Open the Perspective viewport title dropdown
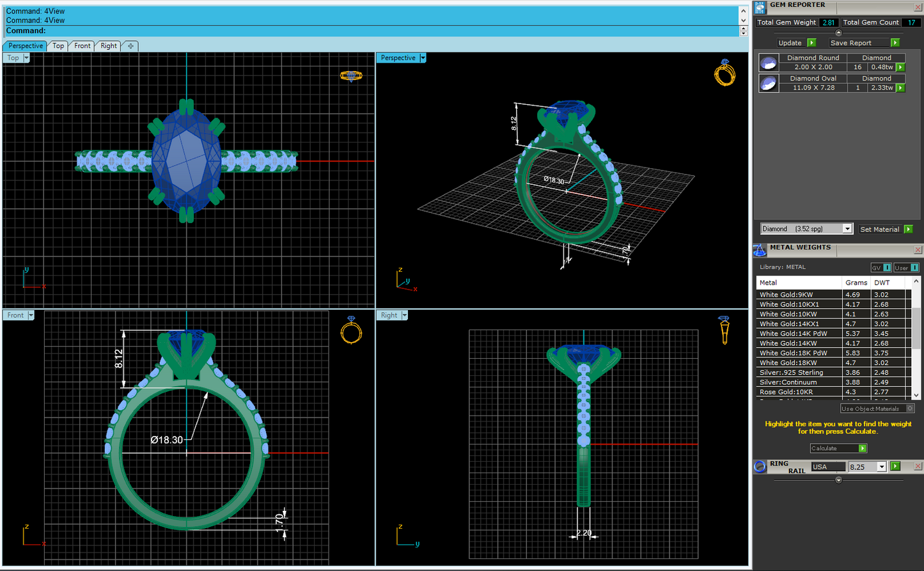The width and height of the screenshot is (924, 571). (423, 58)
